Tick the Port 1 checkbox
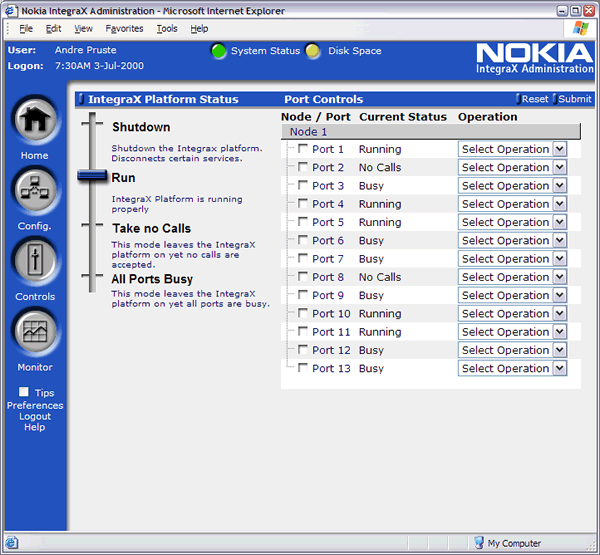 303,149
